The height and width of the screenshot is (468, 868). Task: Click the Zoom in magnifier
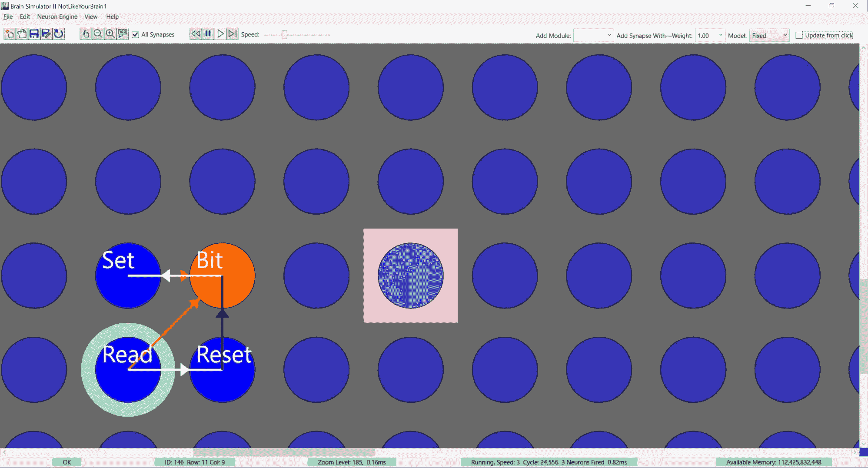click(110, 34)
